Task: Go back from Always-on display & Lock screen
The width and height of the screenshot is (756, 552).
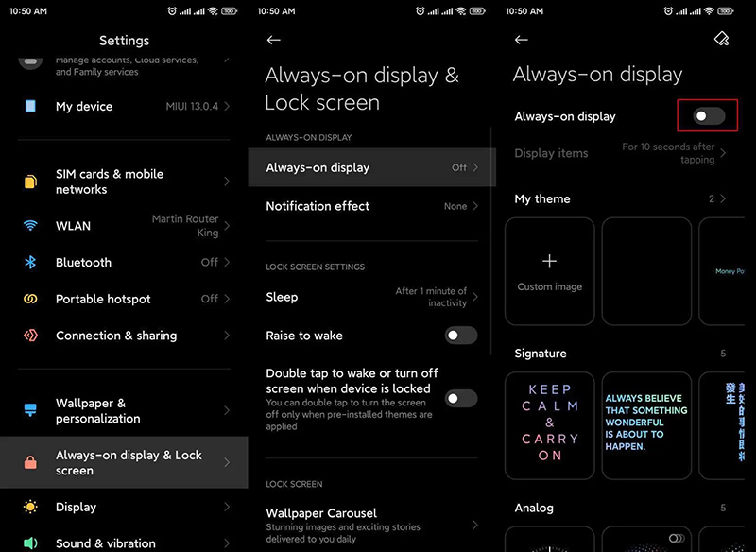Action: [273, 40]
